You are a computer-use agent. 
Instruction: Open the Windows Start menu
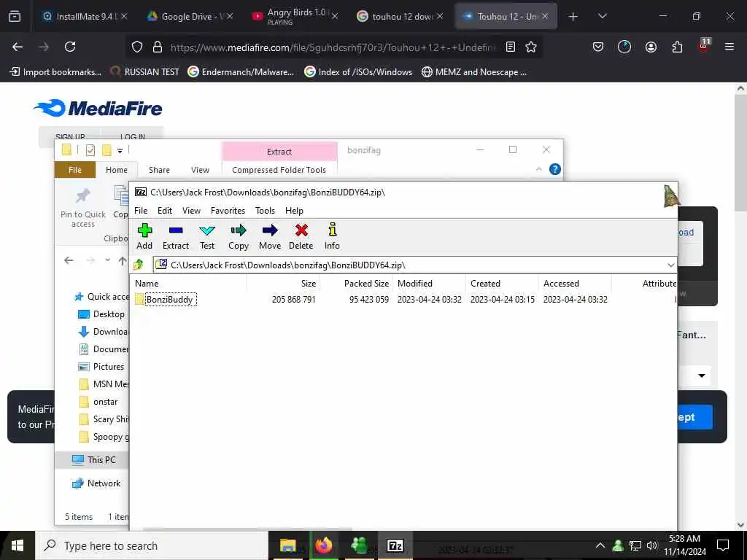point(18,545)
